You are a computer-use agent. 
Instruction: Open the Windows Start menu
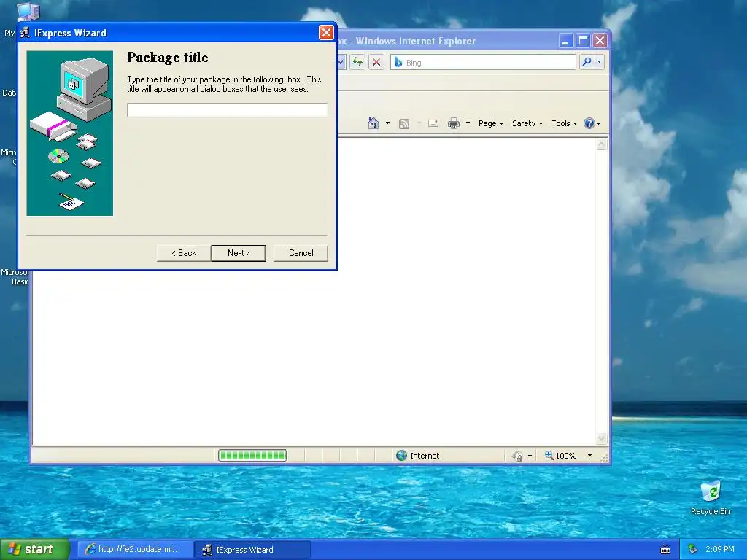pos(35,550)
